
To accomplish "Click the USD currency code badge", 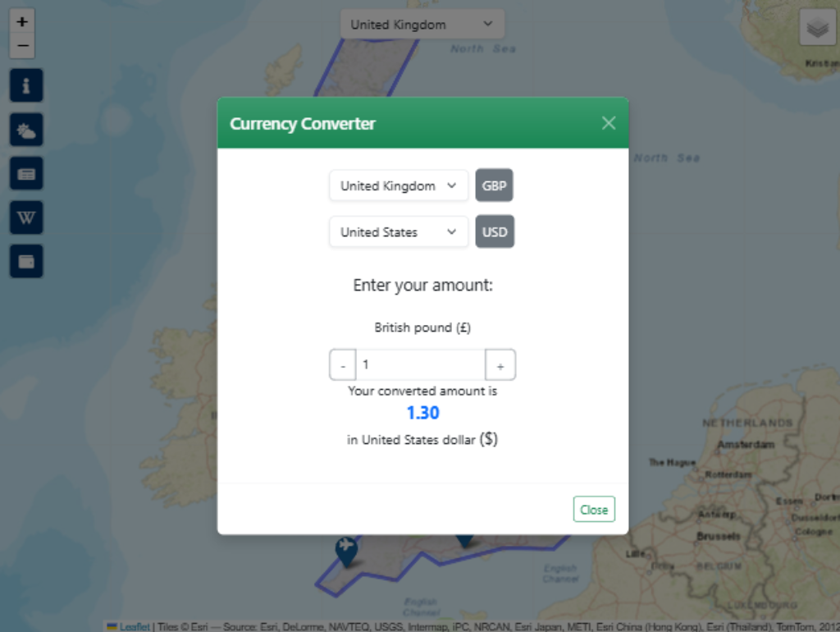I will coord(495,232).
